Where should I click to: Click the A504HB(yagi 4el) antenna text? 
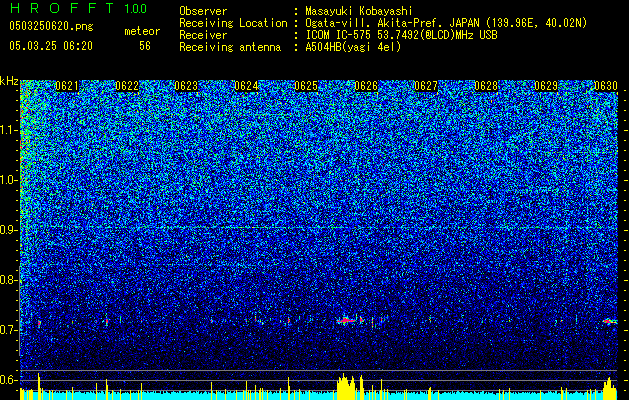(353, 47)
